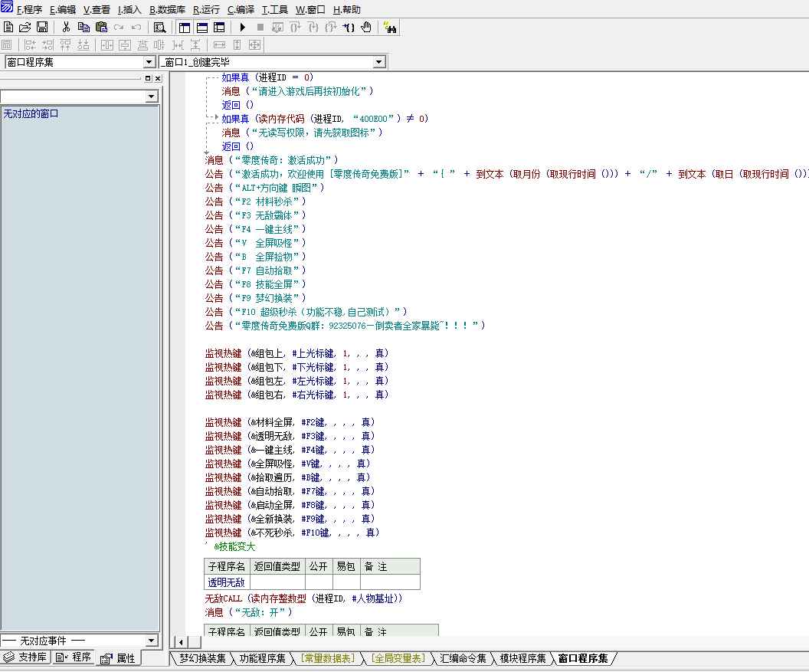This screenshot has width=809, height=672.
Task: Open the W.窗口 menu
Action: tap(310, 9)
